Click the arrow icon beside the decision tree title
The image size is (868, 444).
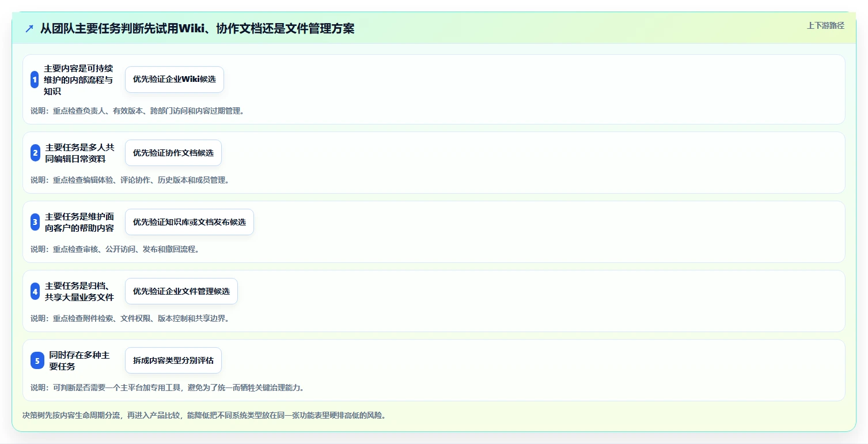[29, 28]
